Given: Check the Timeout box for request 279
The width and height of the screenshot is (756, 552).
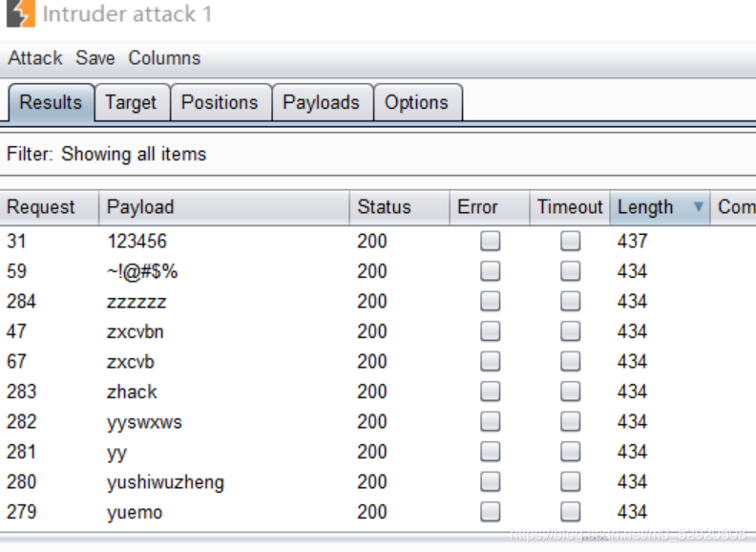Looking at the screenshot, I should [x=570, y=512].
